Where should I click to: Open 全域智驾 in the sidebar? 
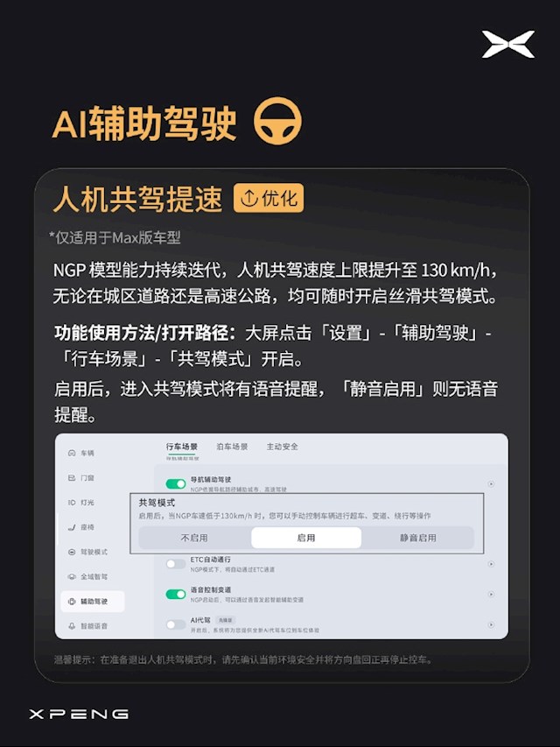pos(87,577)
